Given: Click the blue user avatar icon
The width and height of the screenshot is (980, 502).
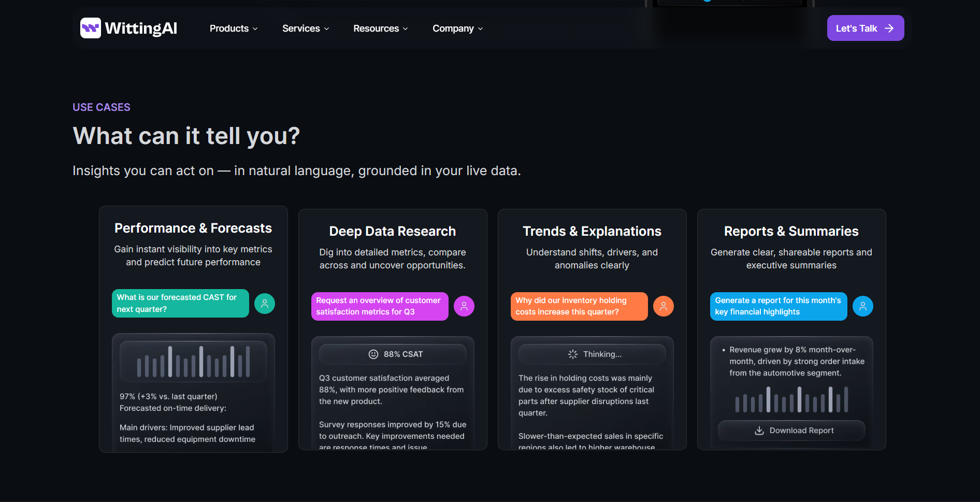Looking at the screenshot, I should (863, 306).
